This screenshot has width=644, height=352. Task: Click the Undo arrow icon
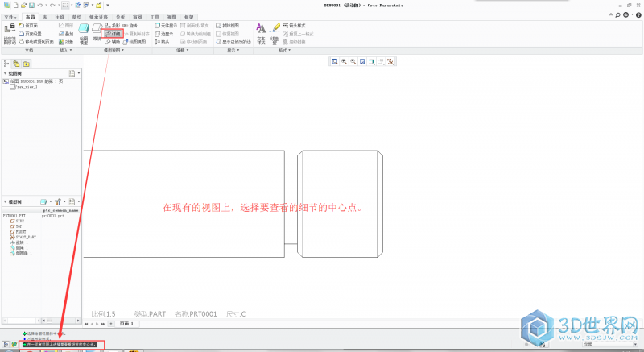point(39,6)
